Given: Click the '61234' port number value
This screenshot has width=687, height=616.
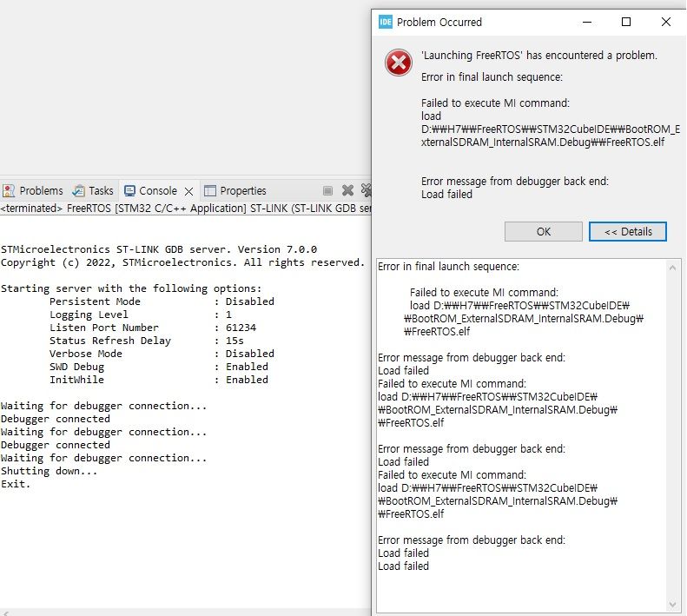Looking at the screenshot, I should (241, 328).
